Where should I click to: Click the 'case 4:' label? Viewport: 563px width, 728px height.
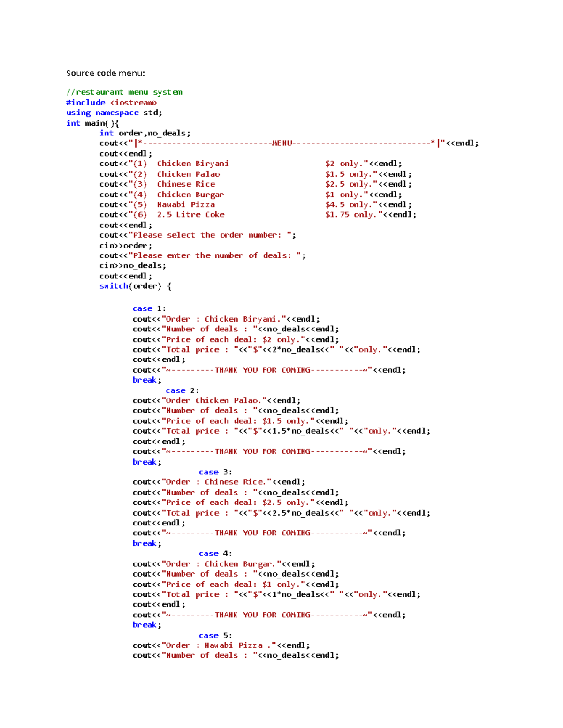pyautogui.click(x=215, y=554)
